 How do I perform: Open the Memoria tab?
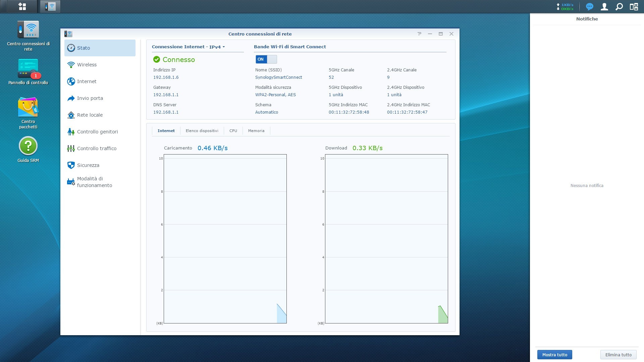pyautogui.click(x=256, y=131)
